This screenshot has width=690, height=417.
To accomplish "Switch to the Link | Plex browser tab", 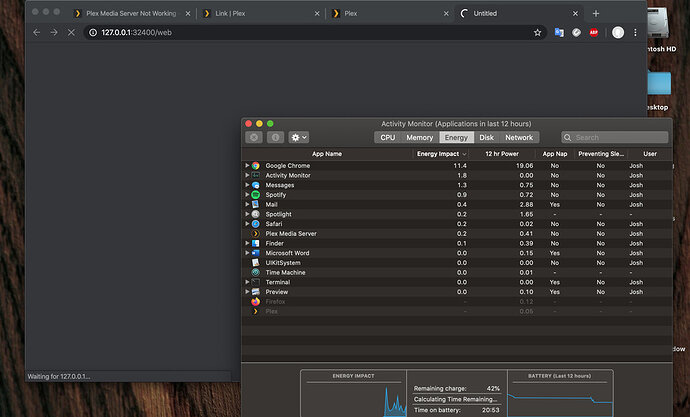I will 260,14.
